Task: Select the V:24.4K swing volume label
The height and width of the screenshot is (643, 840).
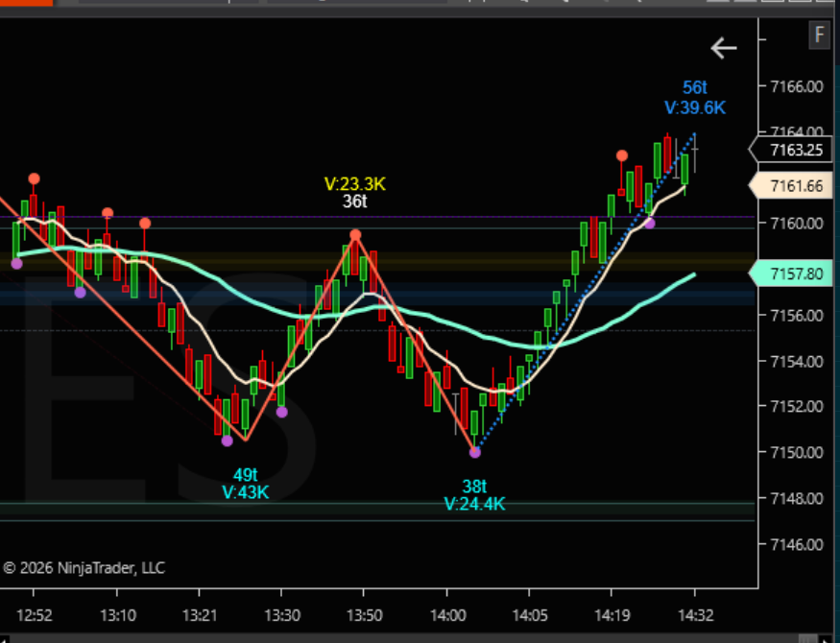Action: [474, 504]
